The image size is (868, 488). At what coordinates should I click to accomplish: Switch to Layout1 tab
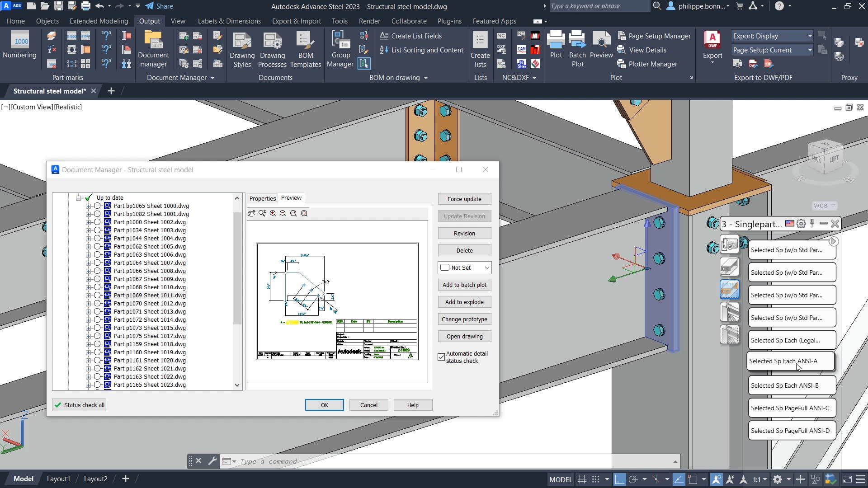point(58,479)
